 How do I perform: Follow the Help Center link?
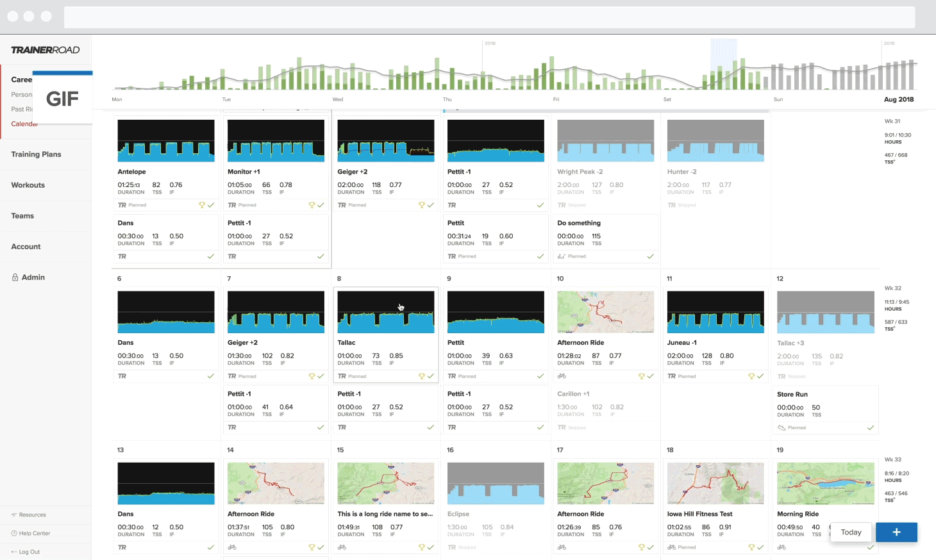tap(35, 533)
